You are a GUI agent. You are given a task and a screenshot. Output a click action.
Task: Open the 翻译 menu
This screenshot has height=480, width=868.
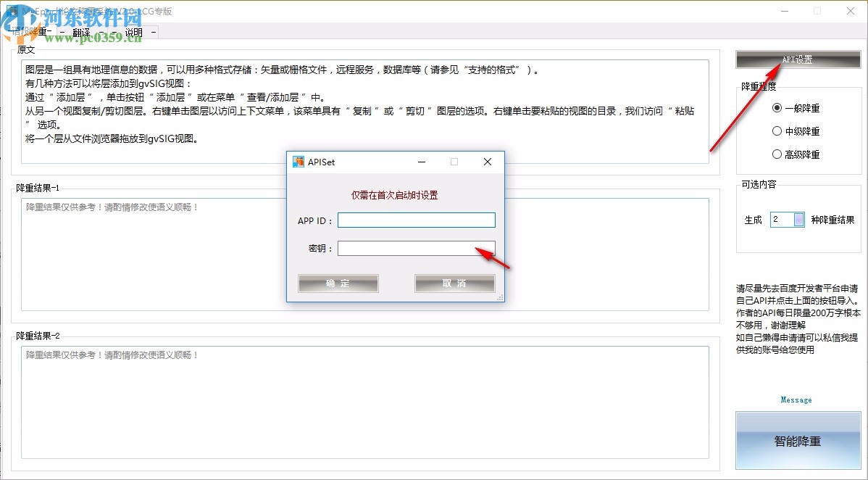click(81, 32)
